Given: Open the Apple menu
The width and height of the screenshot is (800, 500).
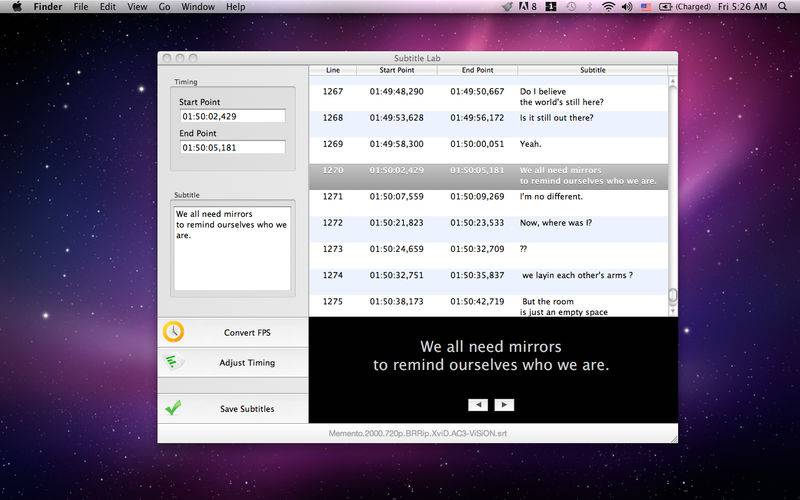Looking at the screenshot, I should 16,7.
